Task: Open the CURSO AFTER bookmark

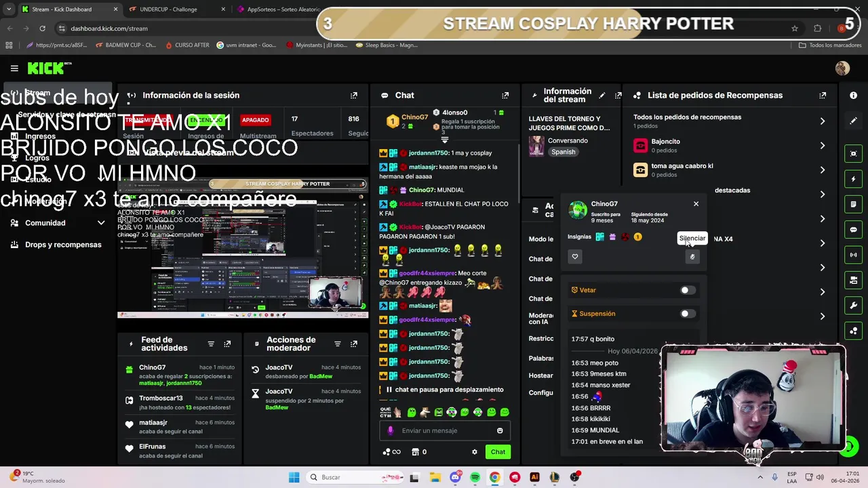Action: pos(186,45)
